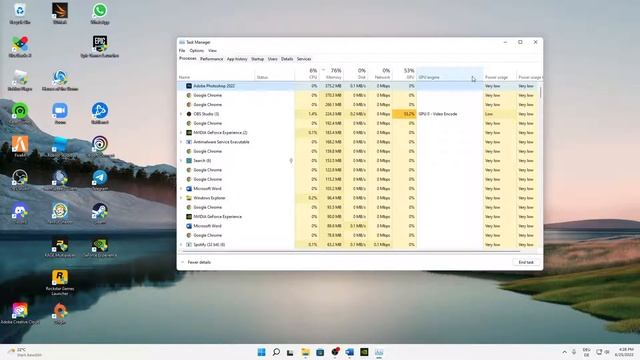Click the Windows Start button on taskbar
Screen dimensions: 640x360
click(x=262, y=352)
